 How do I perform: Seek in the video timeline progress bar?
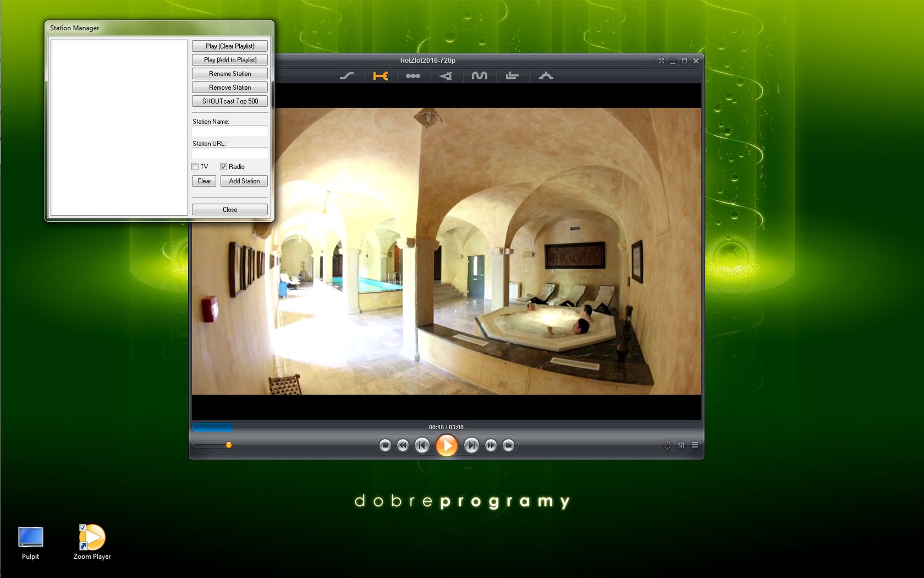point(446,427)
